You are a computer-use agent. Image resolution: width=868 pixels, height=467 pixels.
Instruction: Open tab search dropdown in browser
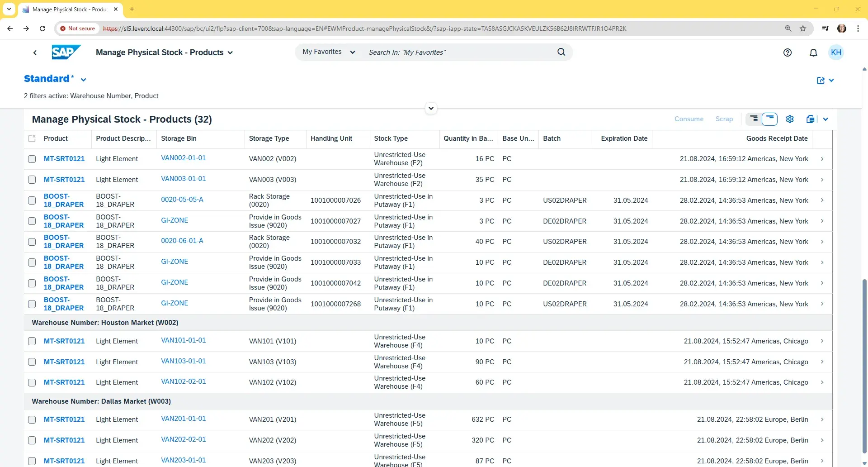point(9,9)
